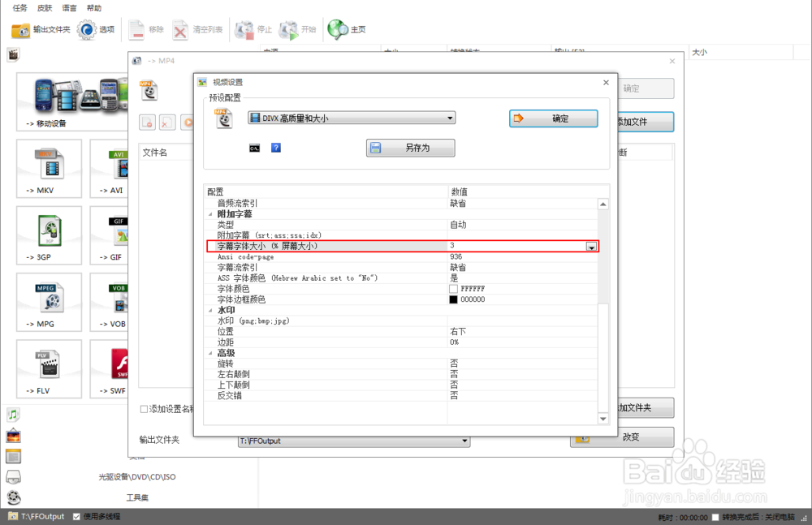Confirm video settings with the 确定 button
This screenshot has width=812, height=525.
(553, 118)
